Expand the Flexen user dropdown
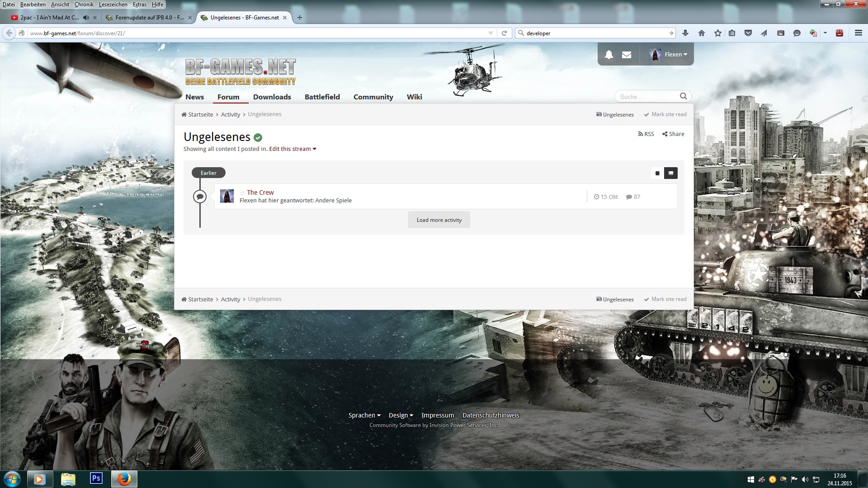Image resolution: width=868 pixels, height=488 pixels. pos(676,55)
